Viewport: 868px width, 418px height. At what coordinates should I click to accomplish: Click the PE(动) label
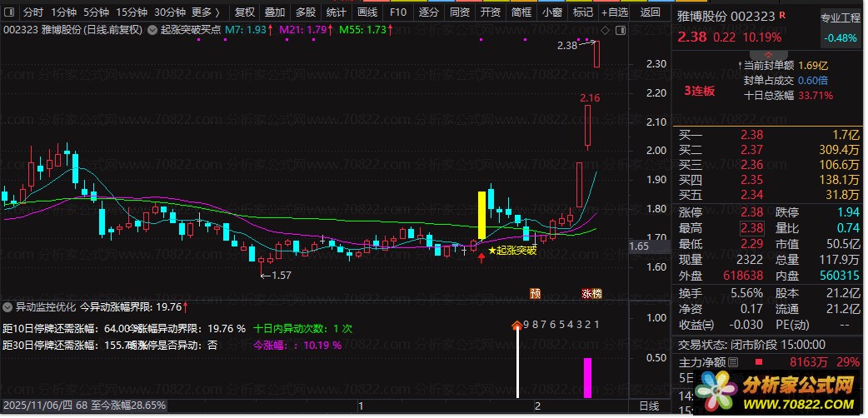(x=791, y=325)
